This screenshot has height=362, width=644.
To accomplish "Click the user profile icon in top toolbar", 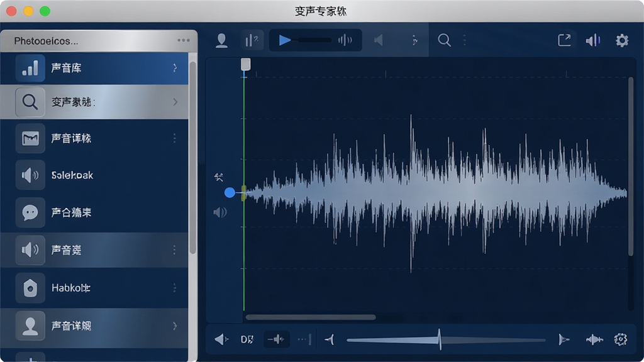I will click(222, 41).
